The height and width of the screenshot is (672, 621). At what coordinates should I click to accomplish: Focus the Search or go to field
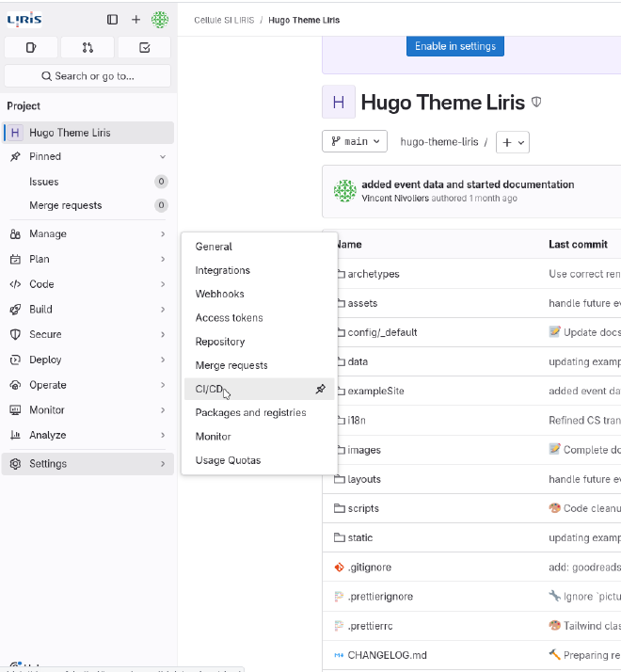coord(88,76)
